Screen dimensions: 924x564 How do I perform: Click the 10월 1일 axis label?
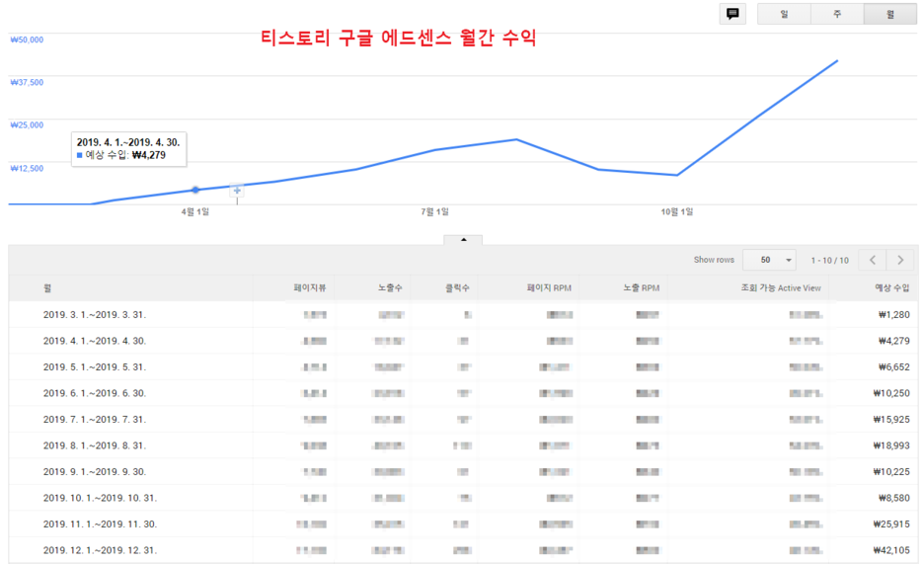tap(677, 211)
